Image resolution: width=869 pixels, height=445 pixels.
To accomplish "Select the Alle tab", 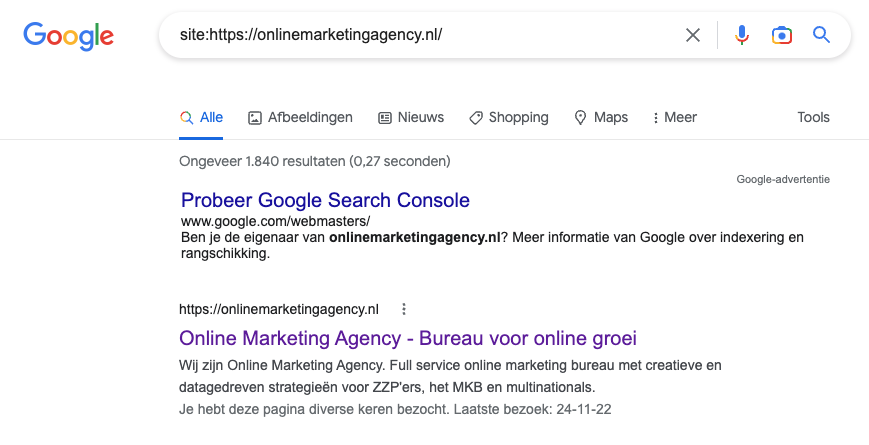I will click(201, 117).
